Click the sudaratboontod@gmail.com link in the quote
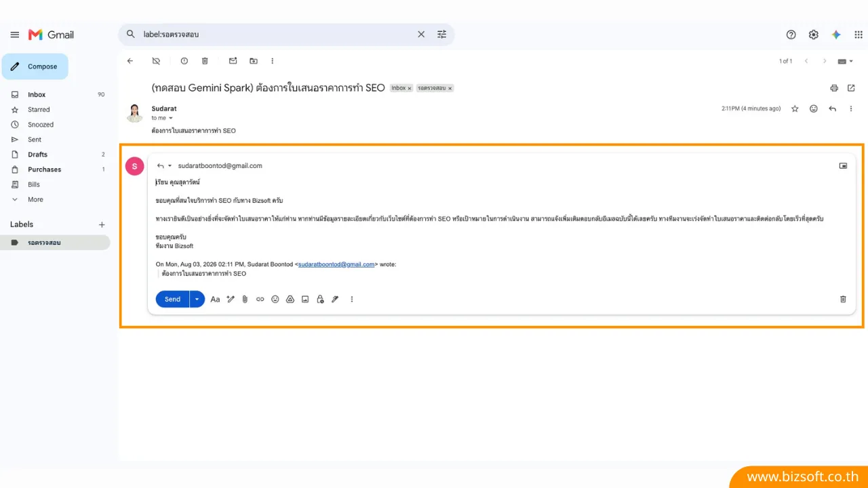This screenshot has height=488, width=868. point(336,264)
